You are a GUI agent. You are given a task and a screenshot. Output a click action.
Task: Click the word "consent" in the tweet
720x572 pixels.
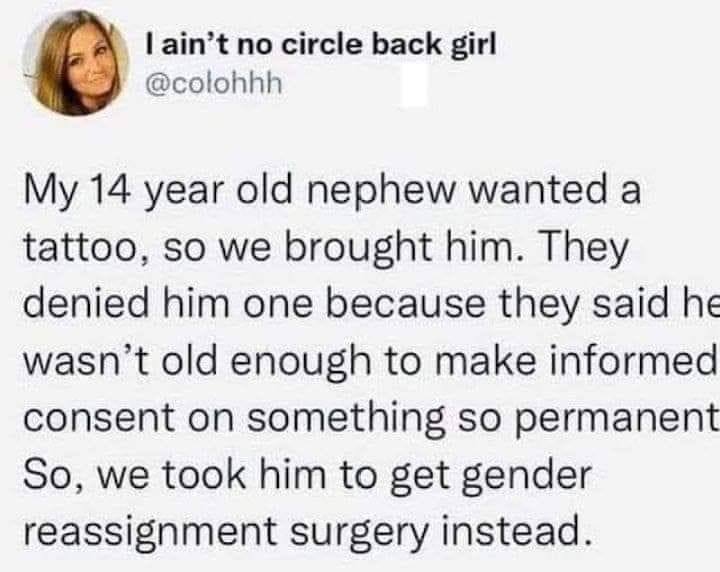[x=99, y=418]
